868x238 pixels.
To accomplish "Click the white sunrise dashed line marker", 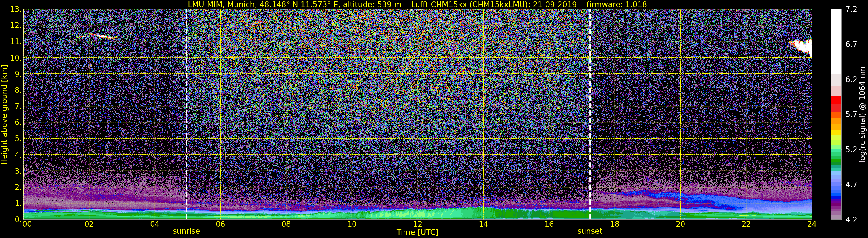I will [186, 114].
